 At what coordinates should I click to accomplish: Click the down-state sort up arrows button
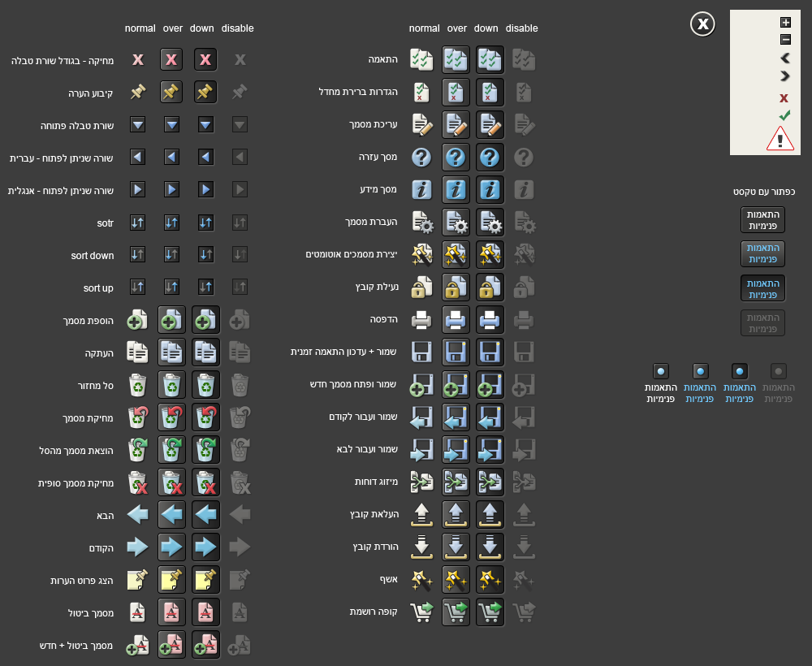click(x=205, y=287)
